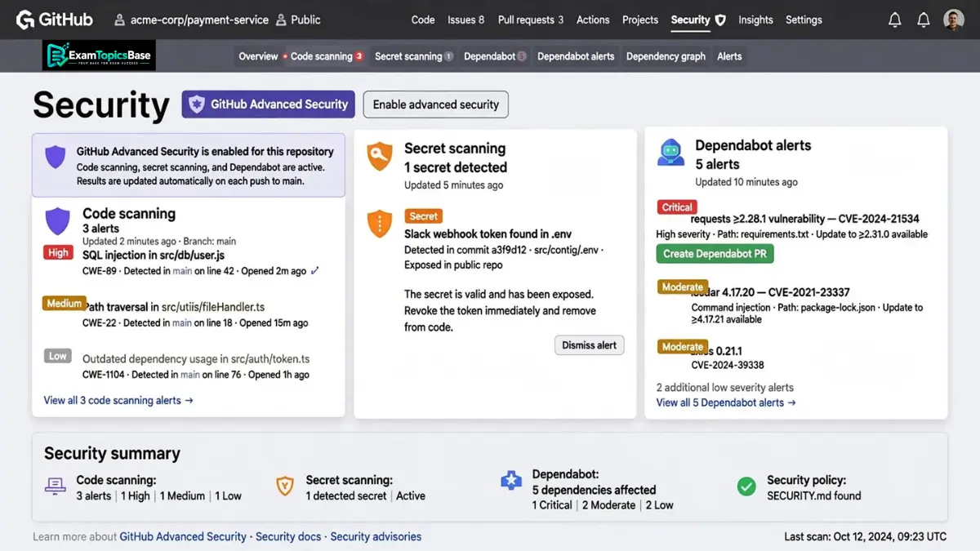Click the Security summary heading

tap(112, 453)
